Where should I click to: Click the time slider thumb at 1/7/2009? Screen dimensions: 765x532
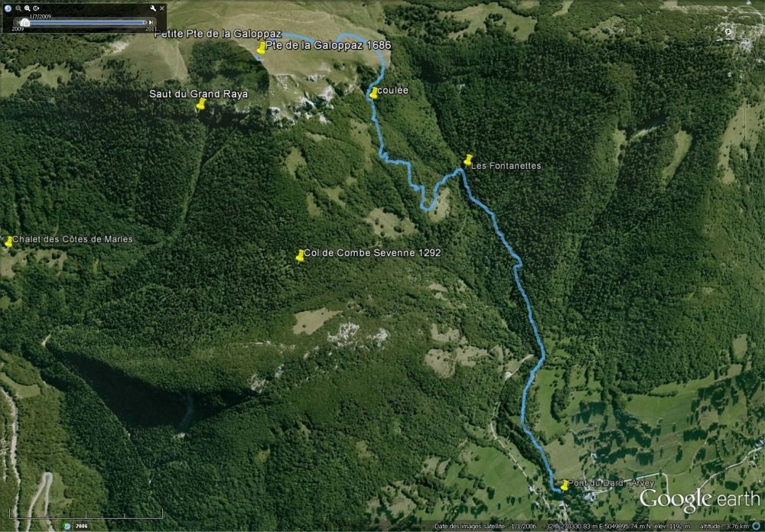25,22
